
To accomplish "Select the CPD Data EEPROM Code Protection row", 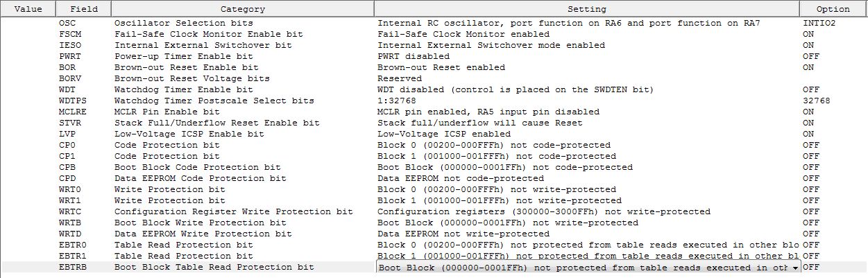I will pyautogui.click(x=434, y=178).
